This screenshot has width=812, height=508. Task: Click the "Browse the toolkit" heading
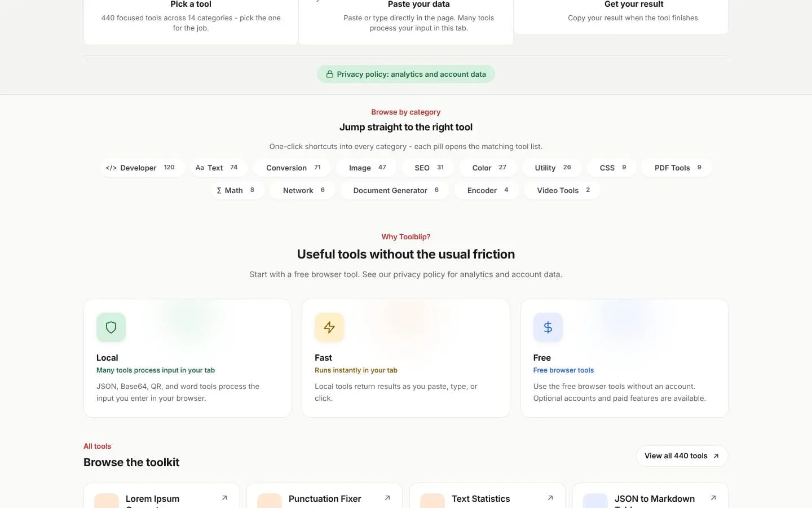[x=131, y=462]
